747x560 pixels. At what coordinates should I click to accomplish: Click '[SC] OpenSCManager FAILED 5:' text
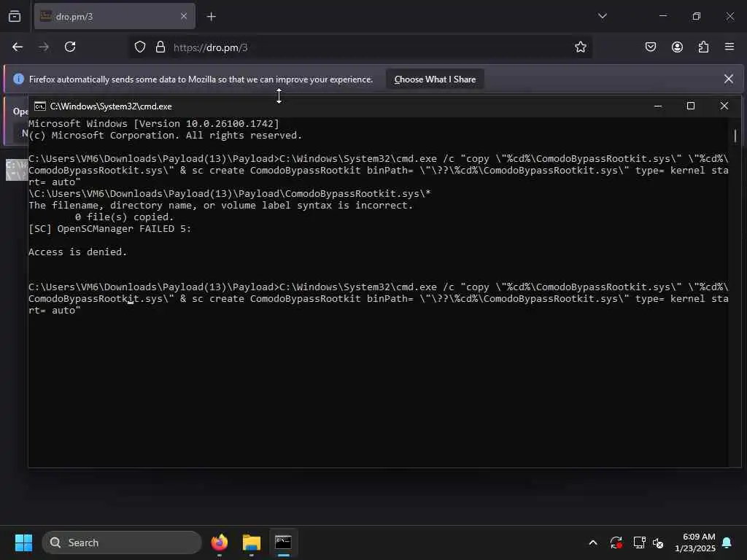click(109, 228)
